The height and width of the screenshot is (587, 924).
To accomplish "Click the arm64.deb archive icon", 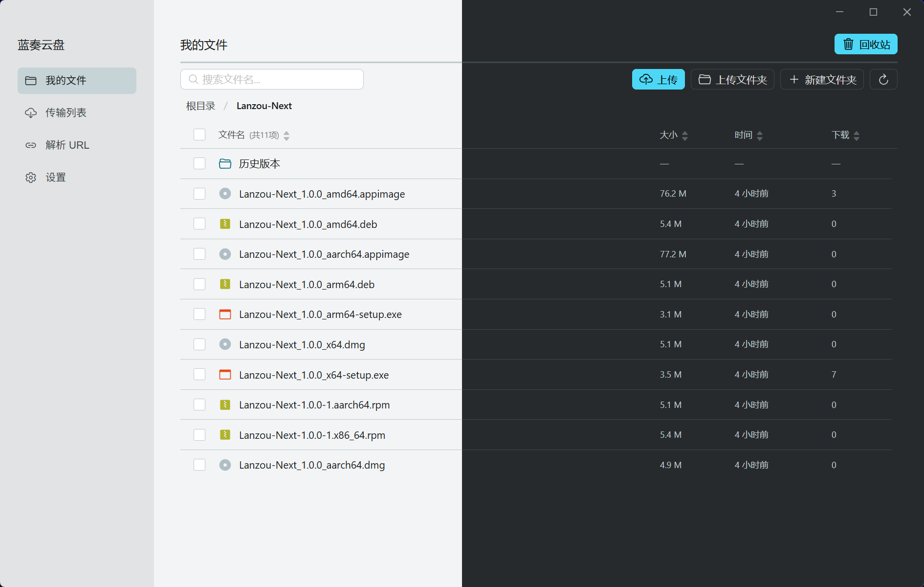I will pos(225,284).
